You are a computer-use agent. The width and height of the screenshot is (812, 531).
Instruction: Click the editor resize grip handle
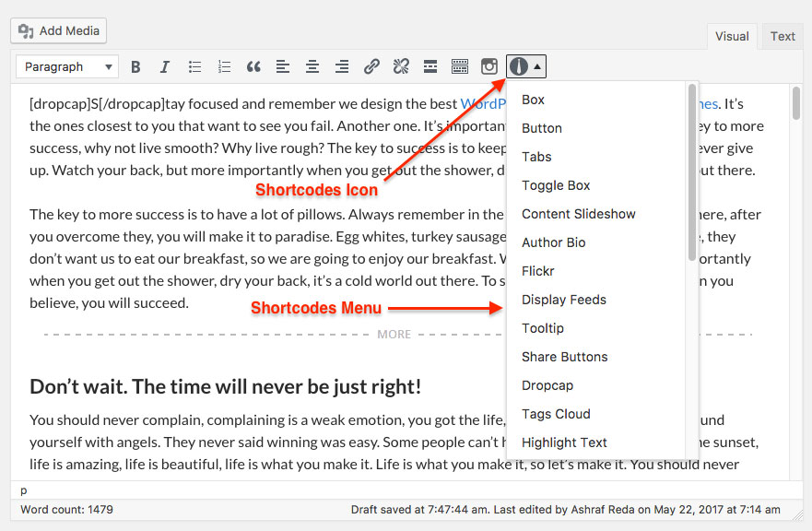coord(798,515)
